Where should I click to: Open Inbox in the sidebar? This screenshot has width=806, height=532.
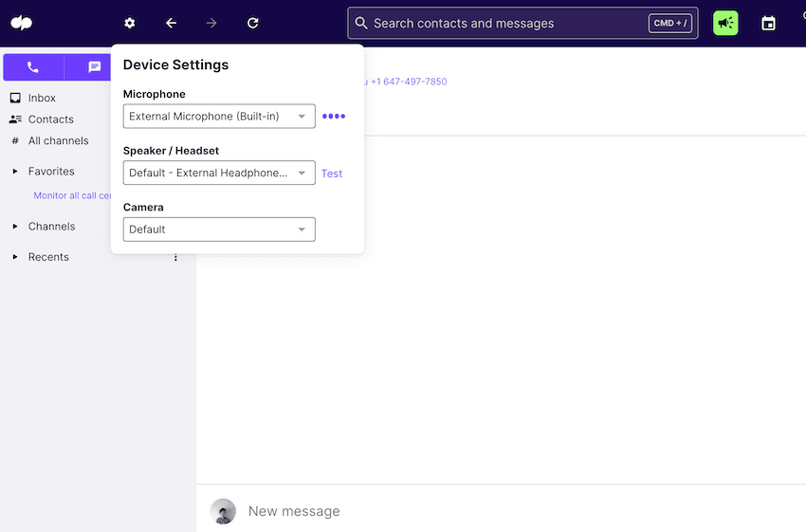tap(42, 98)
